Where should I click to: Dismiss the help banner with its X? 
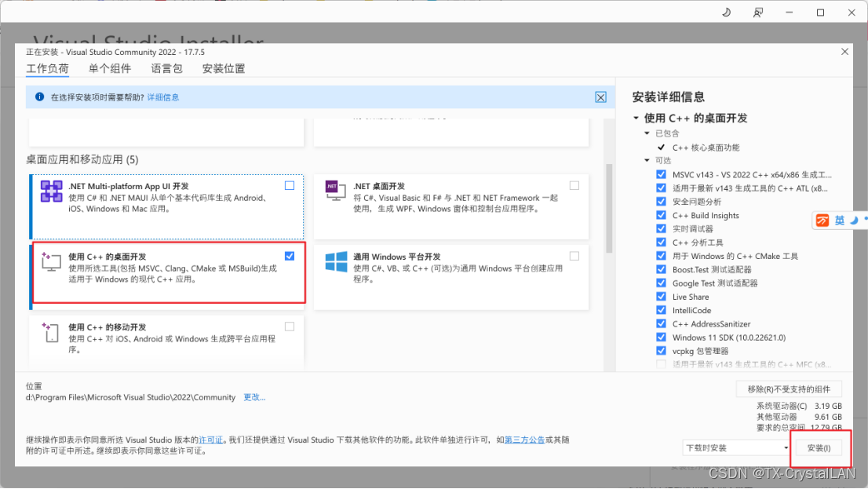[x=600, y=97]
